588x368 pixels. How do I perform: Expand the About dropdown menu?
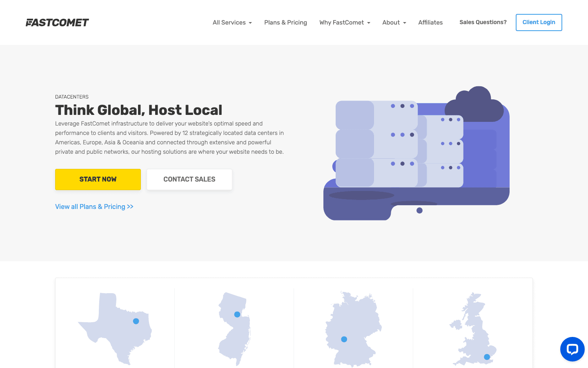click(394, 22)
